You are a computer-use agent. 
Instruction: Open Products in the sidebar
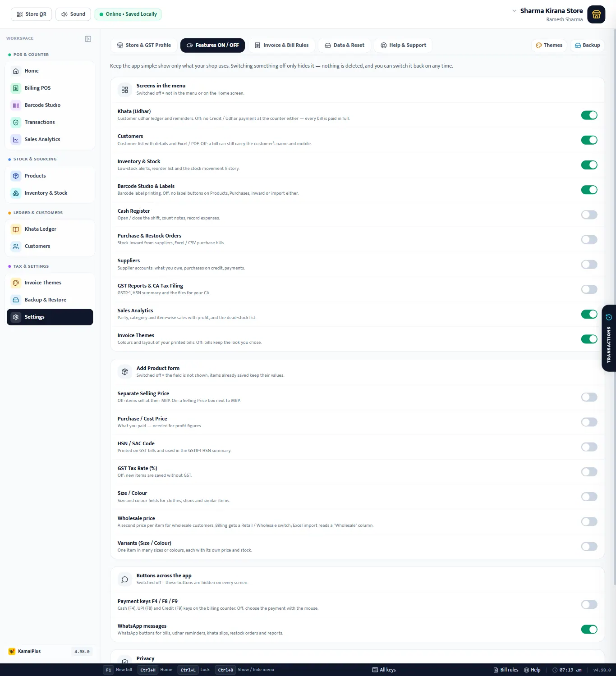(50, 176)
